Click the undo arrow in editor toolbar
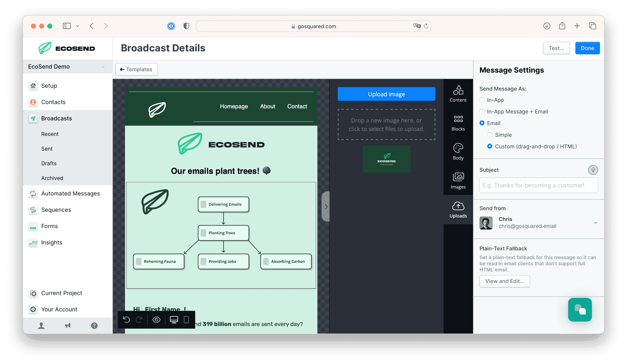Viewport: 627px width, 364px height. click(126, 320)
